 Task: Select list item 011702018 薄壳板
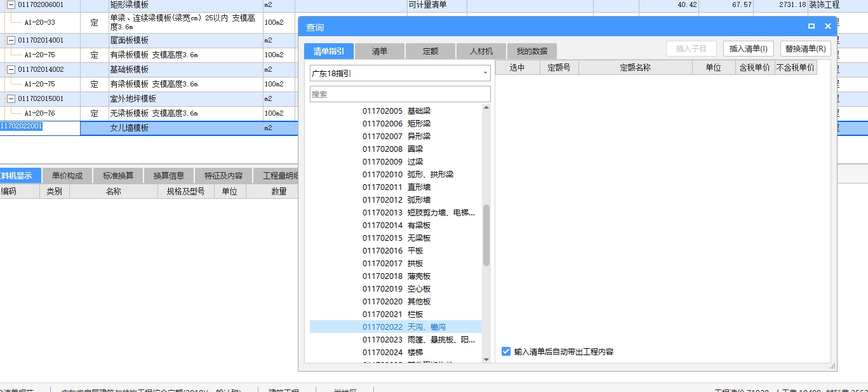coord(396,276)
